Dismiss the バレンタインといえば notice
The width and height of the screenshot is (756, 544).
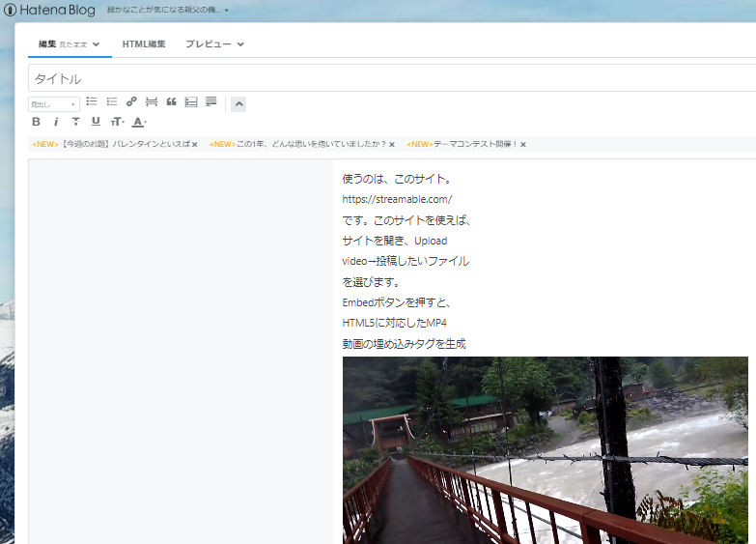coord(195,144)
